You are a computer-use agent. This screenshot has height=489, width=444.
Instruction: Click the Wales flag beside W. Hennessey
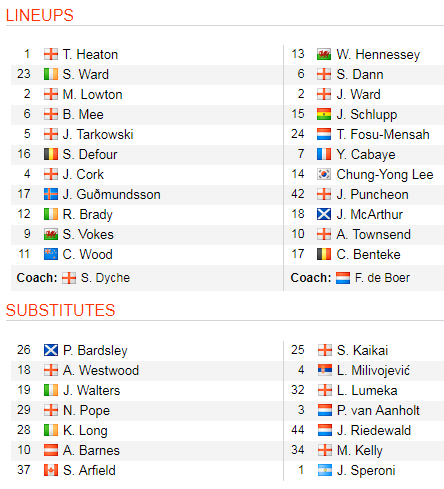tap(324, 54)
